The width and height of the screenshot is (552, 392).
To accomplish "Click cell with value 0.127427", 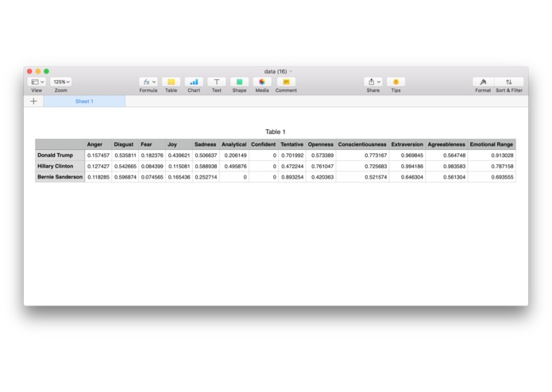I will click(x=98, y=167).
